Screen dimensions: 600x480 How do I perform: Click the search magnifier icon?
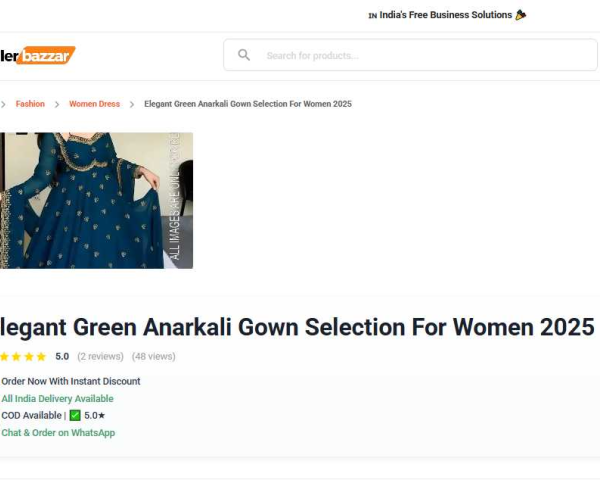(x=244, y=55)
